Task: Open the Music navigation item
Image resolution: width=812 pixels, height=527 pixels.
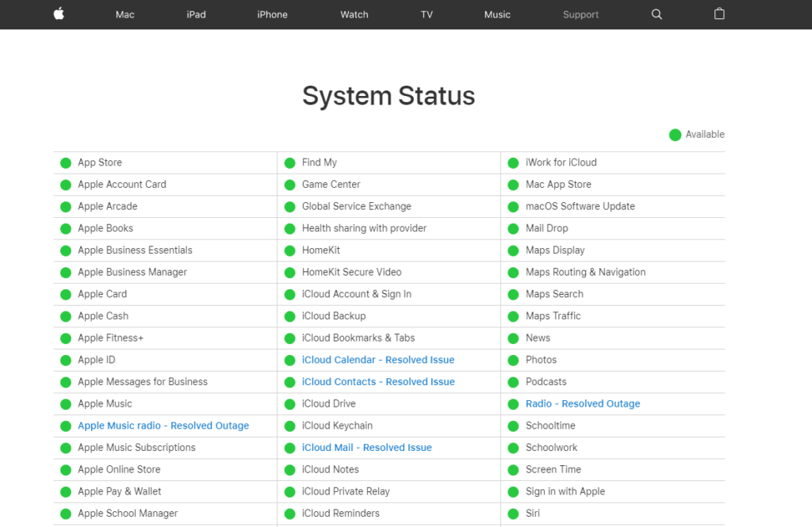Action: [497, 14]
